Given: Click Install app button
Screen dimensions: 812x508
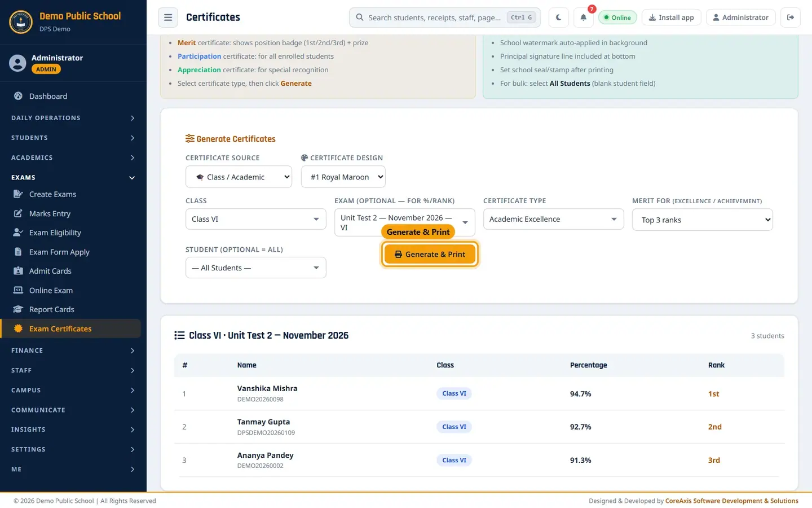Looking at the screenshot, I should pyautogui.click(x=672, y=17).
